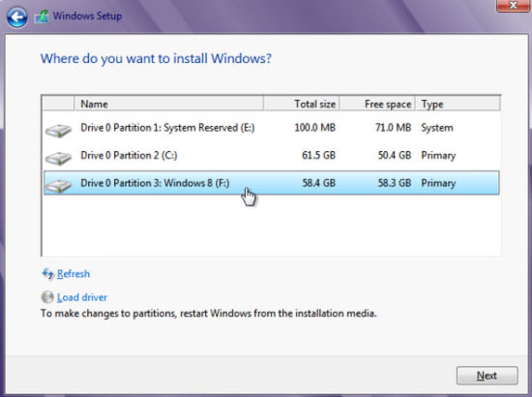Viewport: 532px width, 397px height.
Task: Click the 50.4 GB free space cell
Action: click(395, 155)
